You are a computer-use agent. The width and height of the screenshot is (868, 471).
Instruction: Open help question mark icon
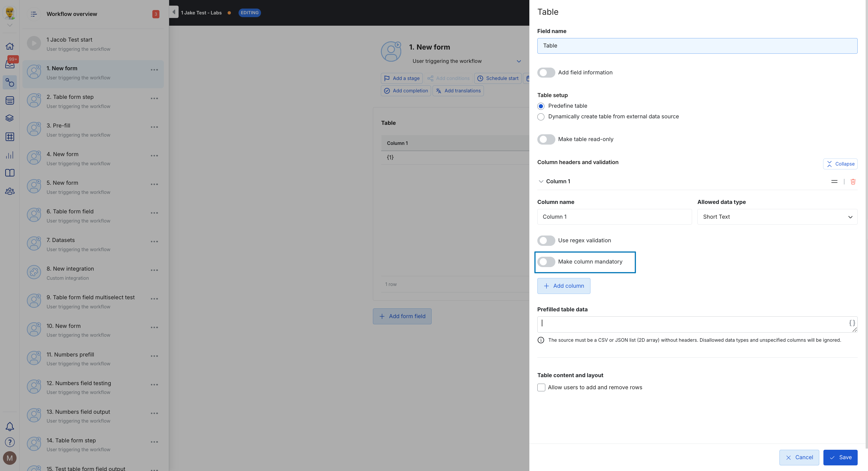(x=10, y=442)
